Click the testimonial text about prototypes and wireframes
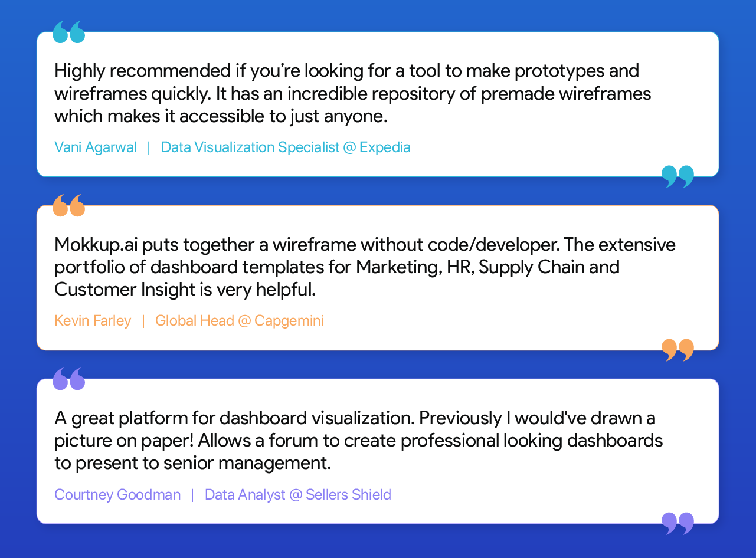 pyautogui.click(x=352, y=94)
